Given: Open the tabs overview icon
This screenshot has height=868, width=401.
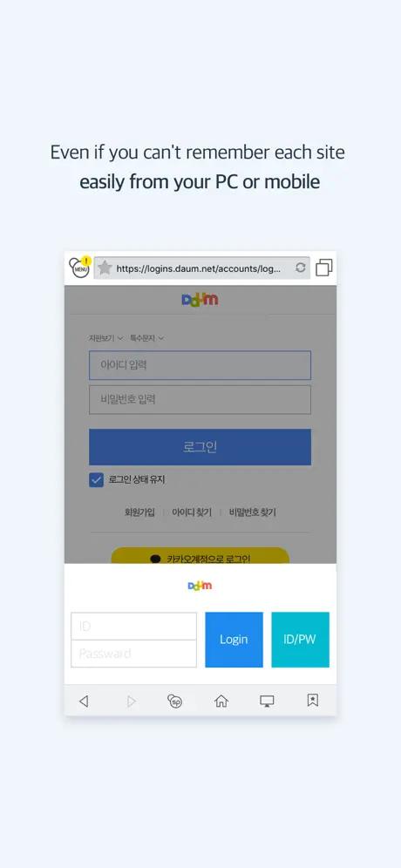Looking at the screenshot, I should 324,268.
